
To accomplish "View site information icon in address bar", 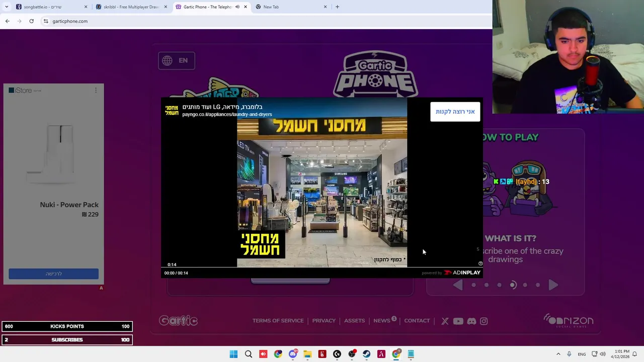I will tap(46, 21).
